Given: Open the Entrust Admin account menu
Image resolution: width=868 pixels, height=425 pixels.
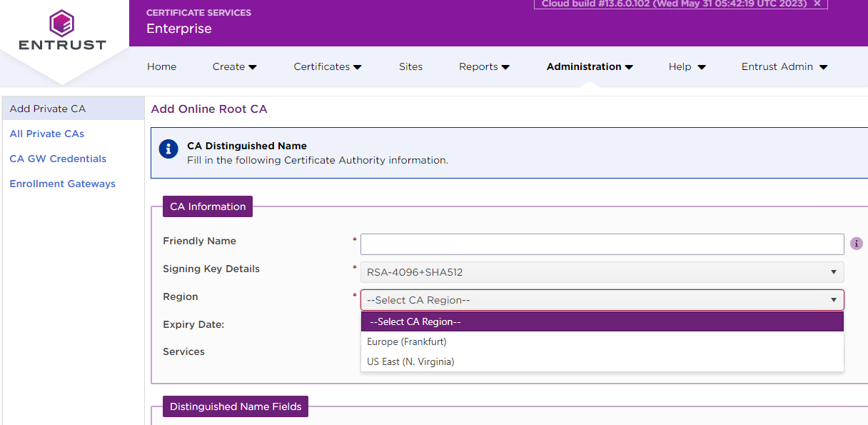Looking at the screenshot, I should click(784, 66).
